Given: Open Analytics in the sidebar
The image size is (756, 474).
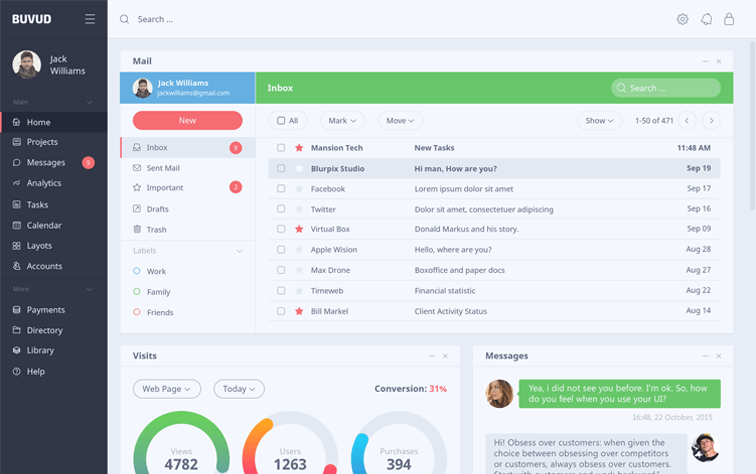Looking at the screenshot, I should coord(44,183).
